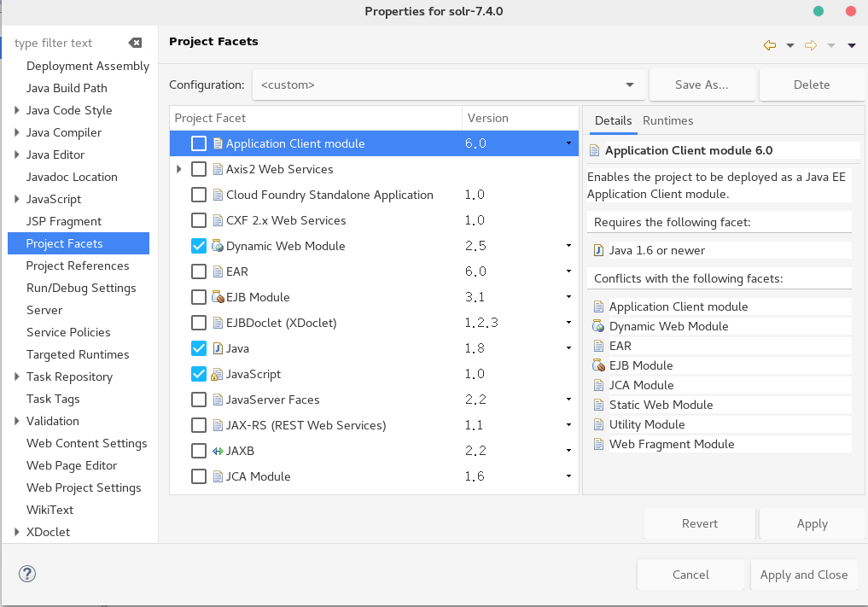Expand the Java Code Style tree node
This screenshot has width=868, height=607.
(x=16, y=110)
